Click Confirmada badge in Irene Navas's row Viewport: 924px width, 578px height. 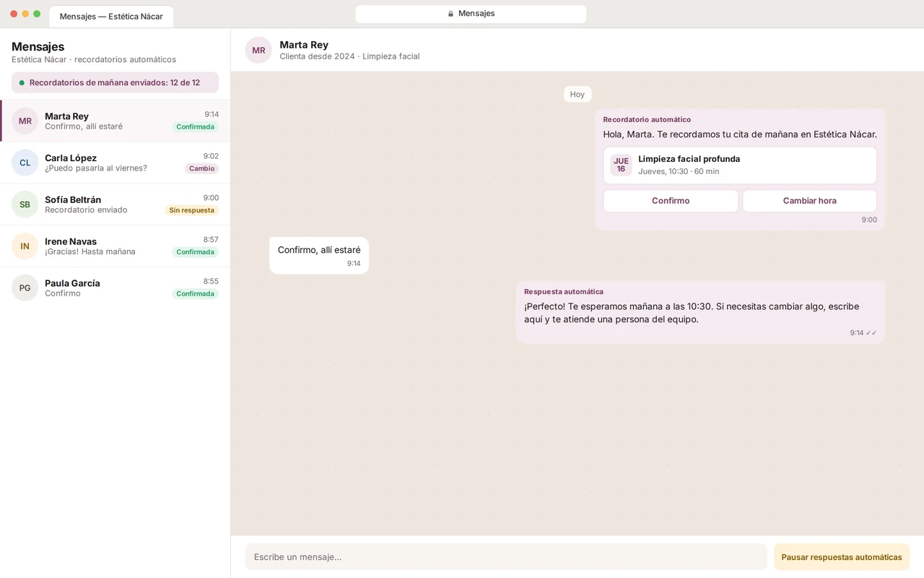(196, 252)
